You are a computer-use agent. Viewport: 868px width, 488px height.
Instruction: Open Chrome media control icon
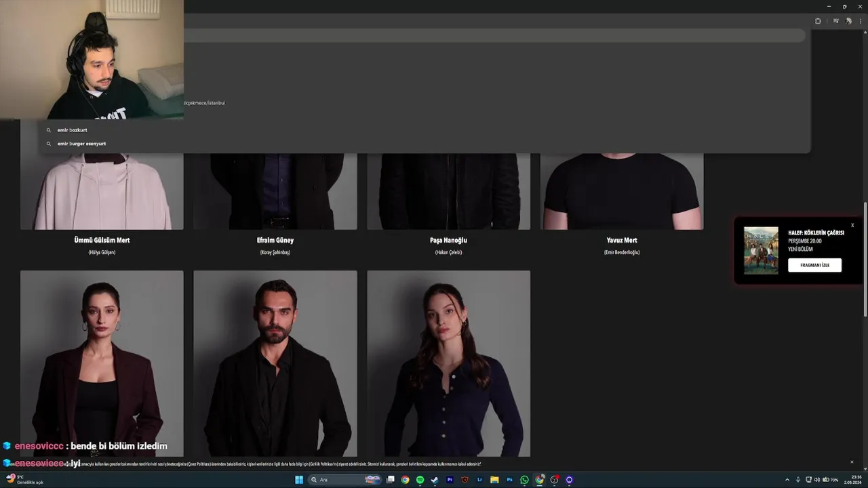836,21
